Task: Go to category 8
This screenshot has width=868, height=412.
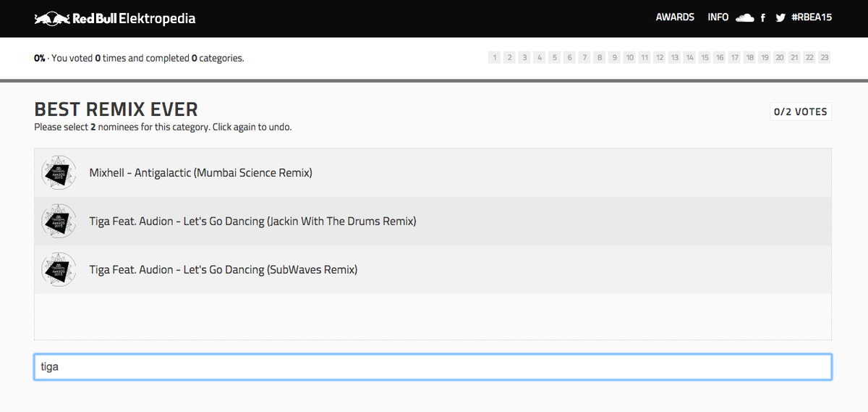Action: (x=600, y=57)
